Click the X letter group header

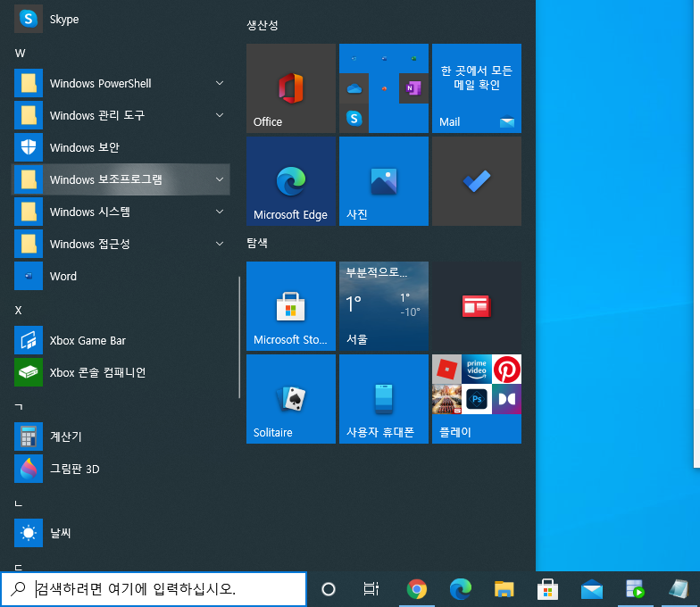coord(18,311)
